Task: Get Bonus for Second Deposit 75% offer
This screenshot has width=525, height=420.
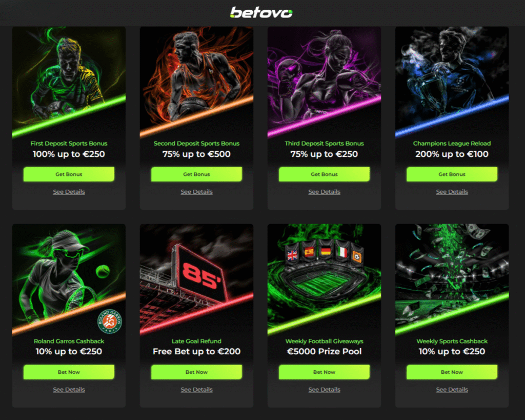Action: [196, 174]
